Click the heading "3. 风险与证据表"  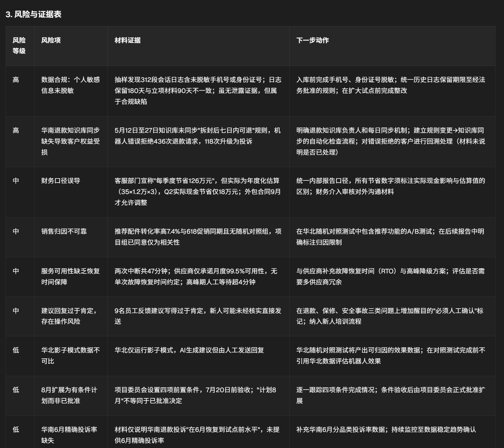34,14
